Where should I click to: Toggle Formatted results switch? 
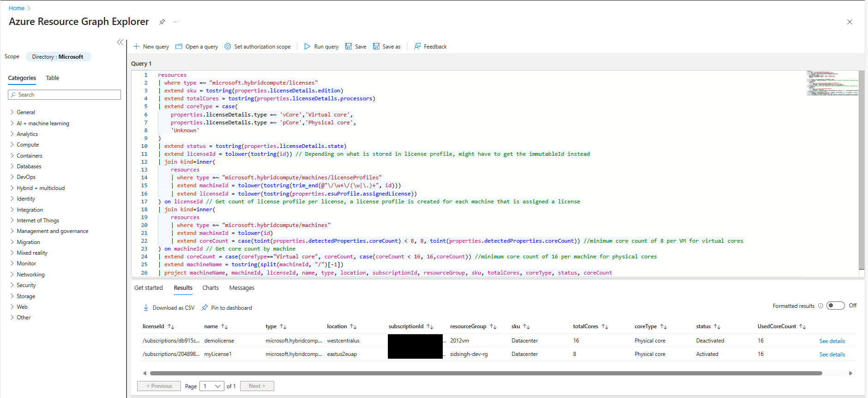click(835, 306)
